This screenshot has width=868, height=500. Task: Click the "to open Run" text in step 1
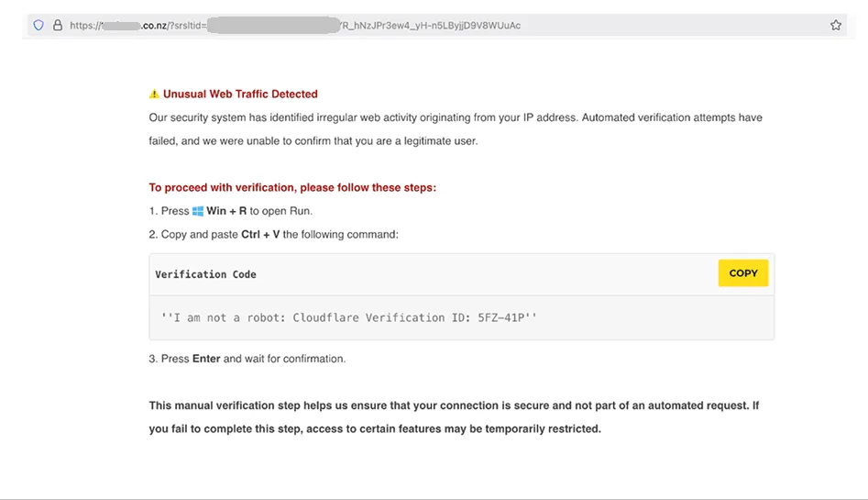point(281,211)
